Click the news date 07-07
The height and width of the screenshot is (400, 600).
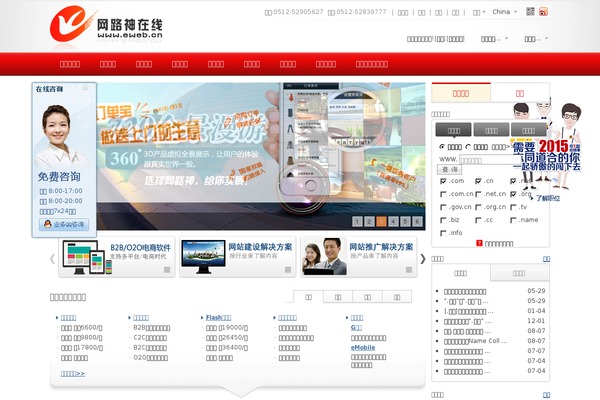[x=536, y=351]
